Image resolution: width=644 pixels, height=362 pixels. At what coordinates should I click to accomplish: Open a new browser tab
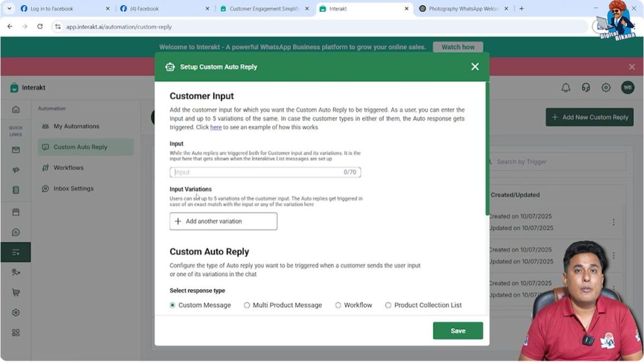coord(521,9)
